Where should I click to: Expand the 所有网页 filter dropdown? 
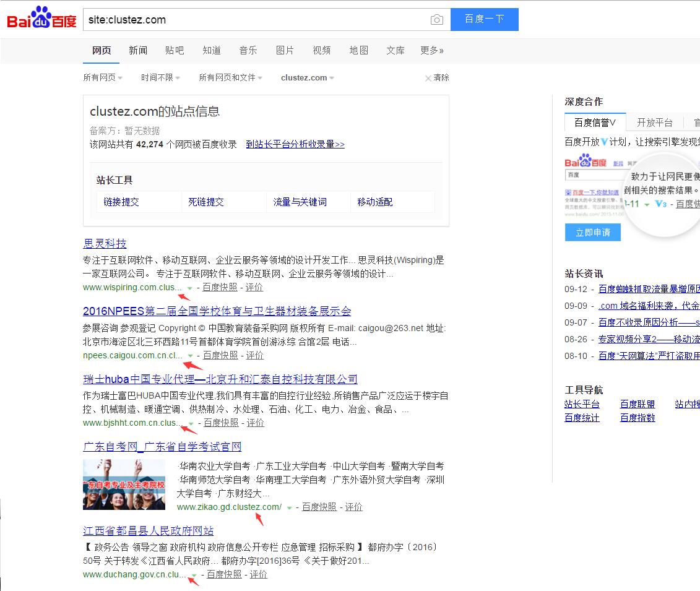pyautogui.click(x=103, y=78)
